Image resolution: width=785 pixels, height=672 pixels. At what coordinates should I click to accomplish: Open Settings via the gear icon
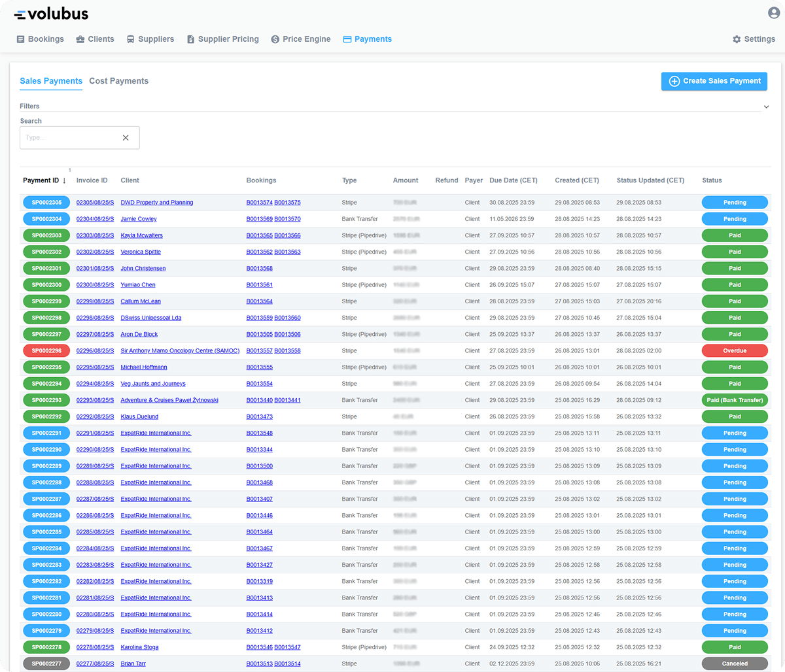(737, 39)
